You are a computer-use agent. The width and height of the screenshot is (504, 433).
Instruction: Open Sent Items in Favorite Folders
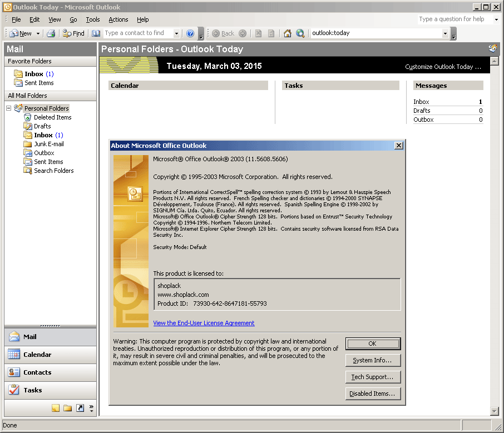(39, 83)
